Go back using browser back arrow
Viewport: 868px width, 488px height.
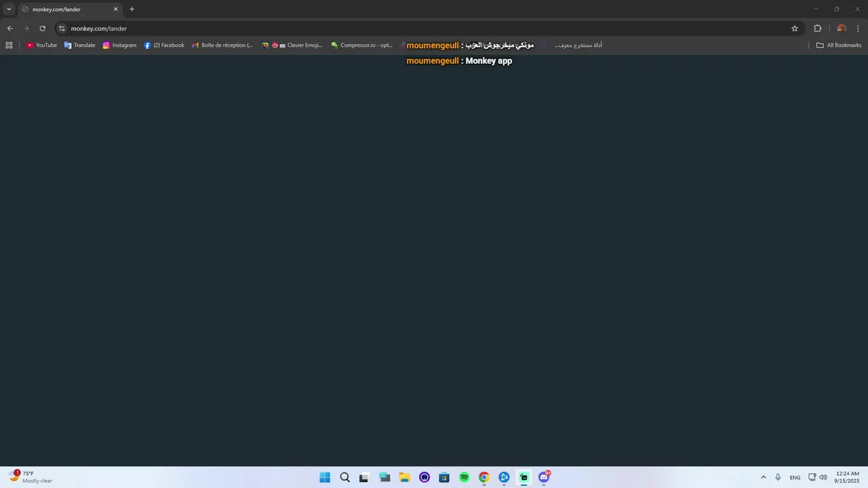pyautogui.click(x=9, y=28)
